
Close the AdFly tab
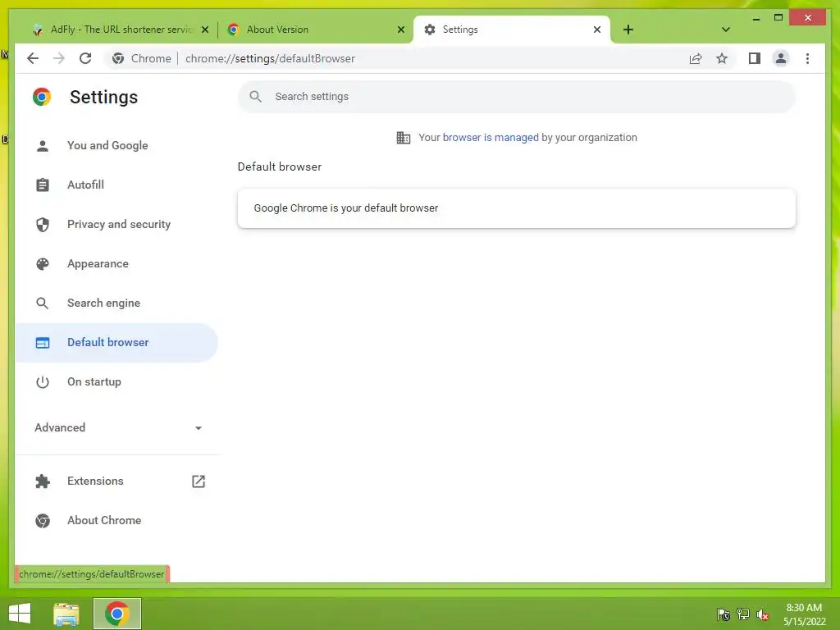coord(204,30)
